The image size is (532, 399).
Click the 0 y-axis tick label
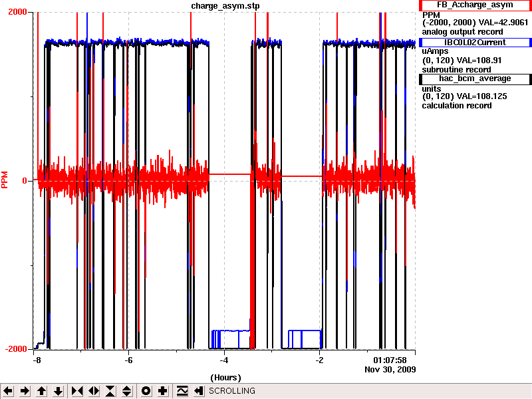point(25,180)
